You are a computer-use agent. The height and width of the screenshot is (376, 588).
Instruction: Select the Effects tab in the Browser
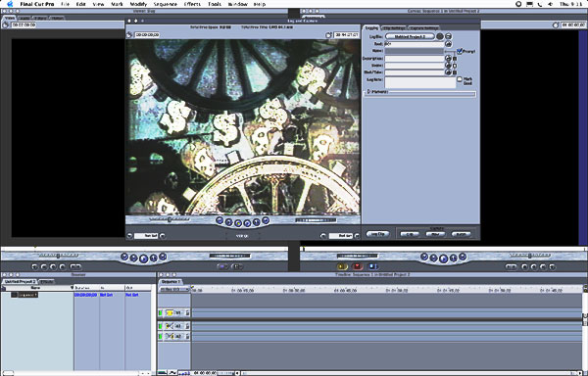pyautogui.click(x=46, y=281)
